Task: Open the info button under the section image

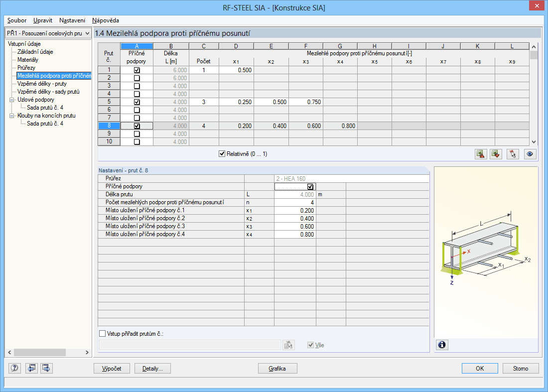Action: pos(442,345)
